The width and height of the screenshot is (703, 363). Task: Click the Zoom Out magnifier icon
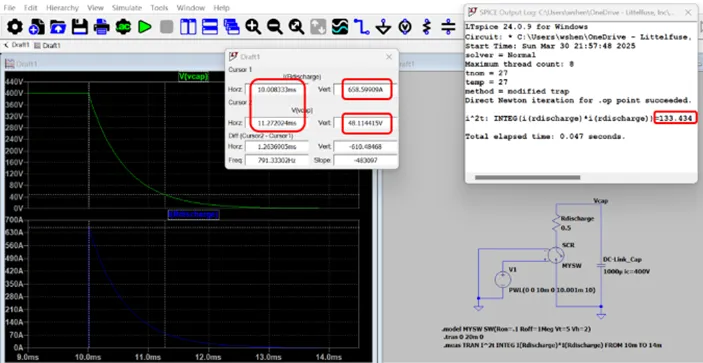pos(275,27)
